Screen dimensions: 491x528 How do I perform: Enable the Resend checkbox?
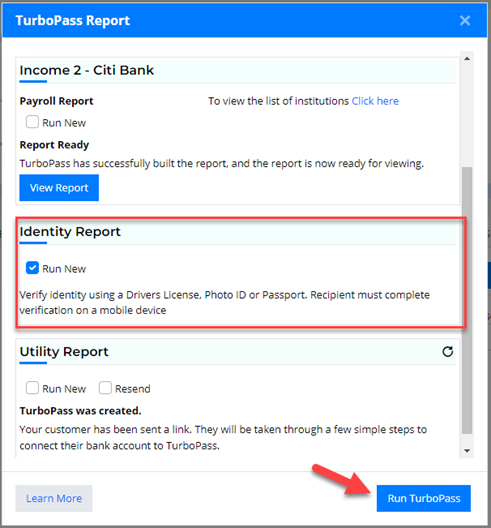[x=105, y=388]
